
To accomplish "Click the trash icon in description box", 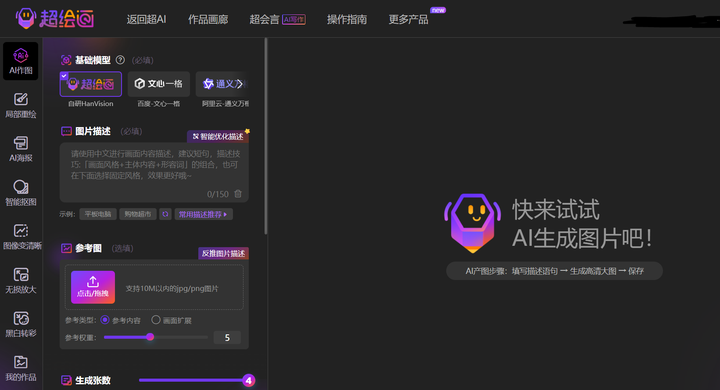I will 238,194.
